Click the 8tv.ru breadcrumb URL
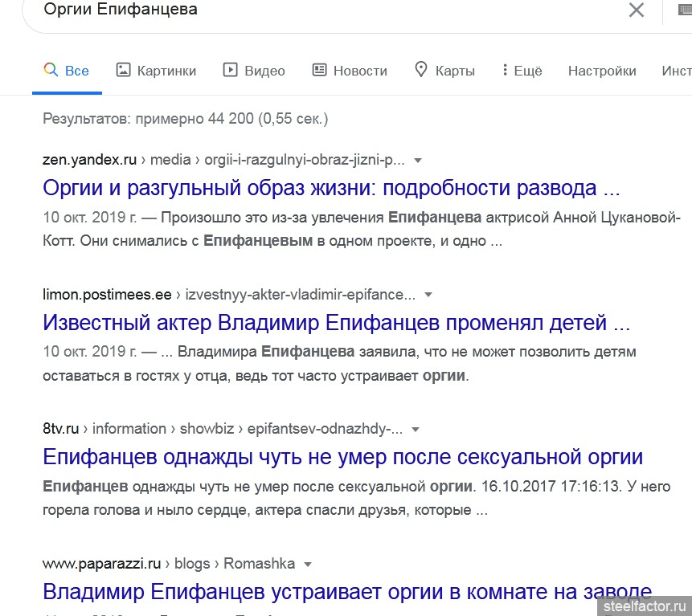 tap(223, 429)
